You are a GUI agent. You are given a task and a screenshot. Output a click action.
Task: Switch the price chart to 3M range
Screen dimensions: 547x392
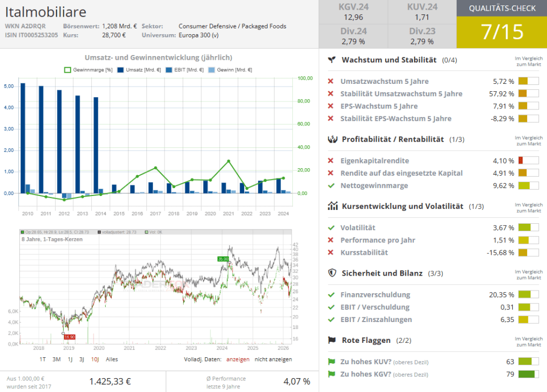point(56,359)
